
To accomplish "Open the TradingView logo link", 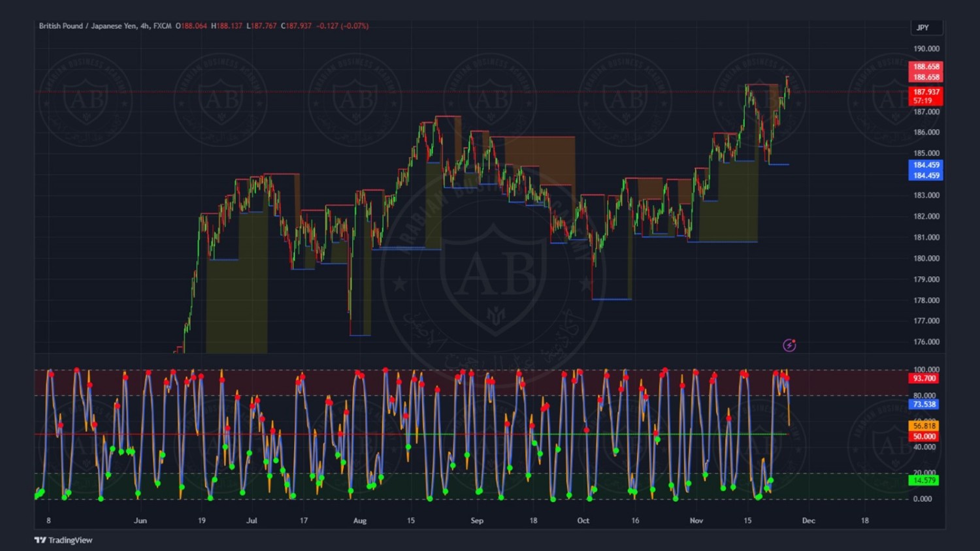I will click(63, 540).
